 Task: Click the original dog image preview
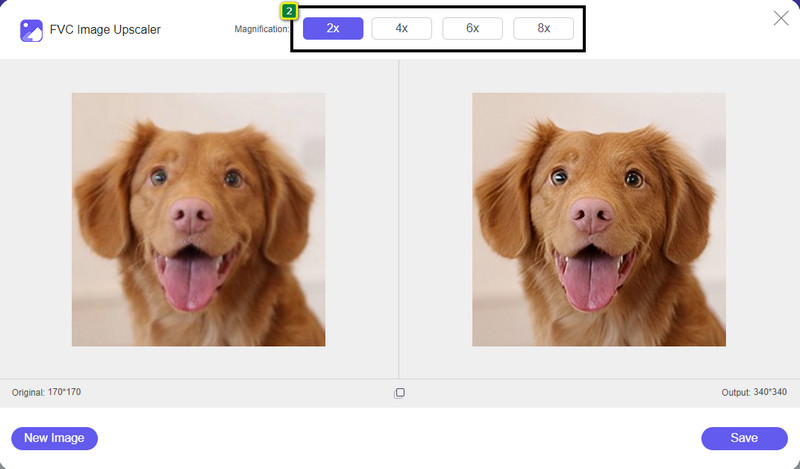[198, 219]
